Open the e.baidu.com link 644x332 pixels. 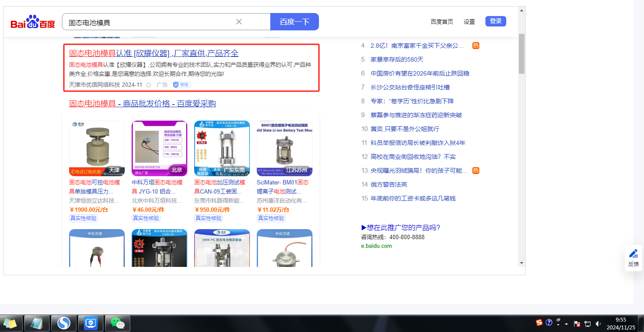click(x=376, y=246)
